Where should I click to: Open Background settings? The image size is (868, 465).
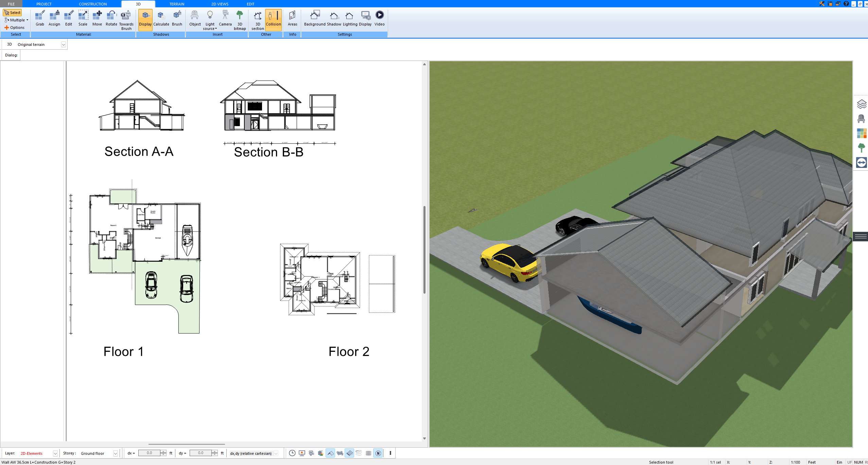pos(315,18)
